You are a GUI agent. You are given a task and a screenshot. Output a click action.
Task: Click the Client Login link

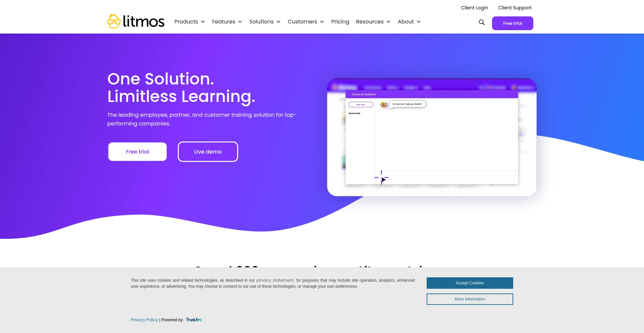(x=474, y=7)
